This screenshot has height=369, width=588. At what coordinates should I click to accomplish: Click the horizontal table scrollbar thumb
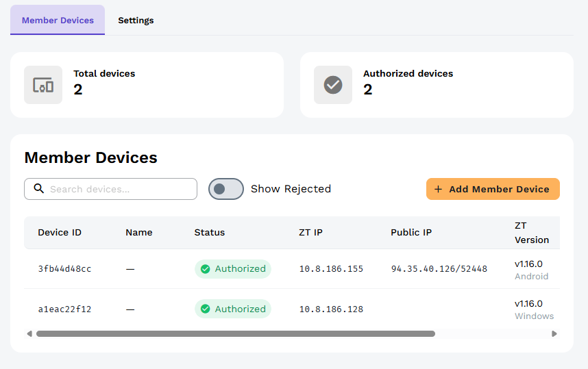[235, 334]
